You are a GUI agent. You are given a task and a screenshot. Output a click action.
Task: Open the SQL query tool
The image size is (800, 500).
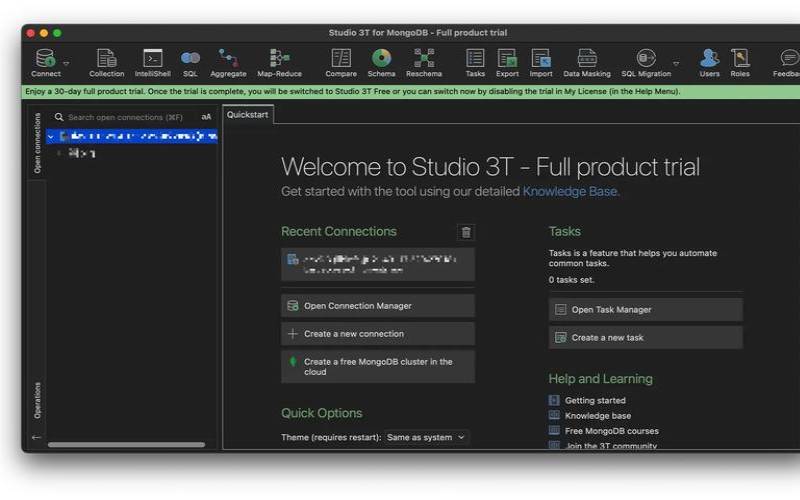[190, 60]
